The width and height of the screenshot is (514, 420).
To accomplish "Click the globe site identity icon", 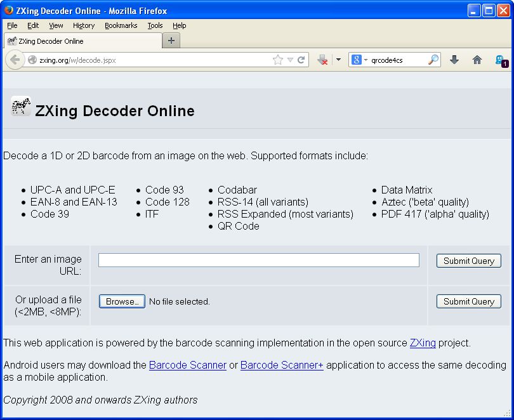I will tap(32, 60).
